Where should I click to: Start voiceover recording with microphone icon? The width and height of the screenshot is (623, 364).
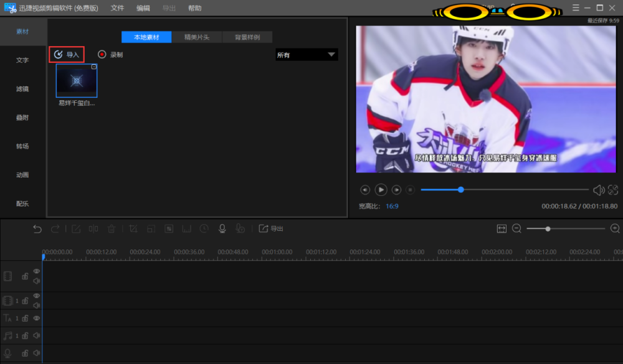click(x=222, y=228)
